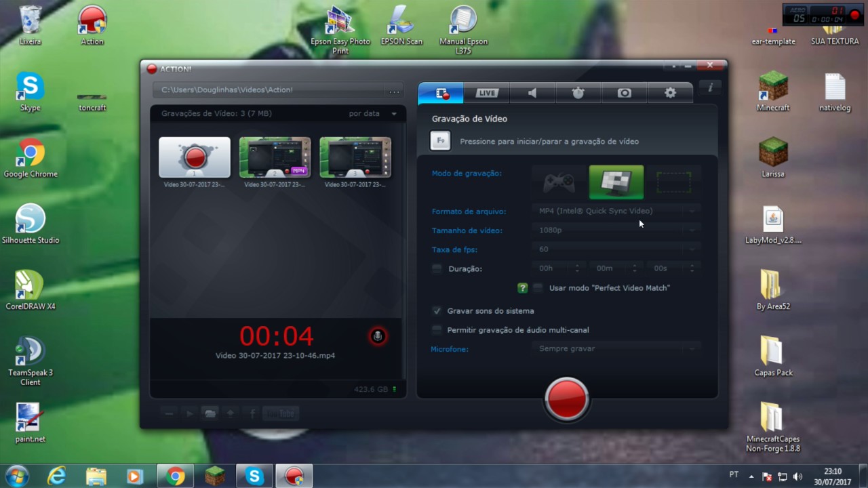868x488 pixels.
Task: Open Epson Easy Photo Print shortcut
Action: pyautogui.click(x=340, y=31)
